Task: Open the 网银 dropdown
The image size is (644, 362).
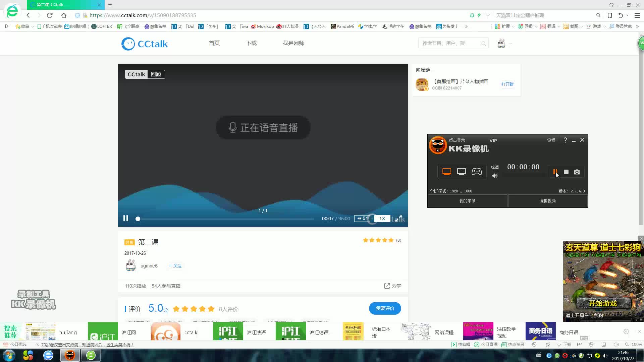Action: click(x=528, y=26)
